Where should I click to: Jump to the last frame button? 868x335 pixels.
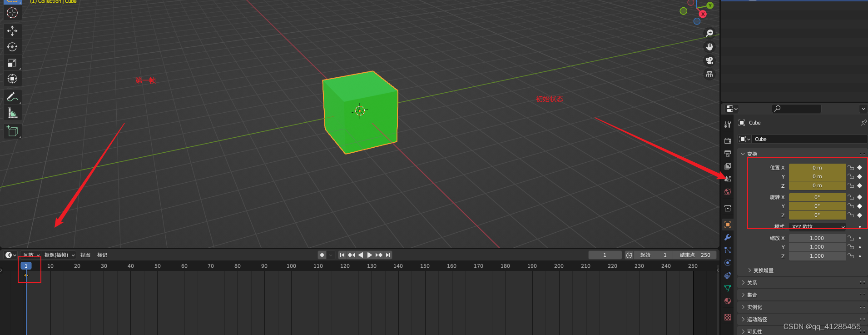coord(388,255)
